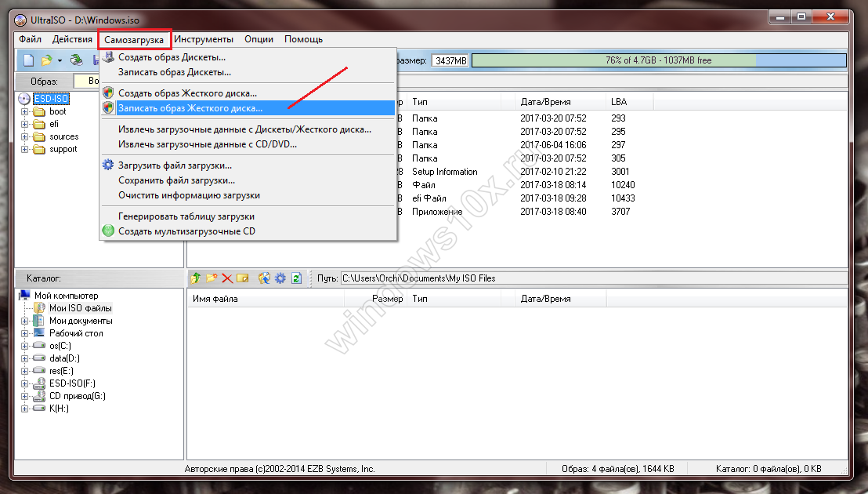This screenshot has height=494, width=868.
Task: Choose Сохранить файл загрузки menu entry
Action: [x=248, y=180]
